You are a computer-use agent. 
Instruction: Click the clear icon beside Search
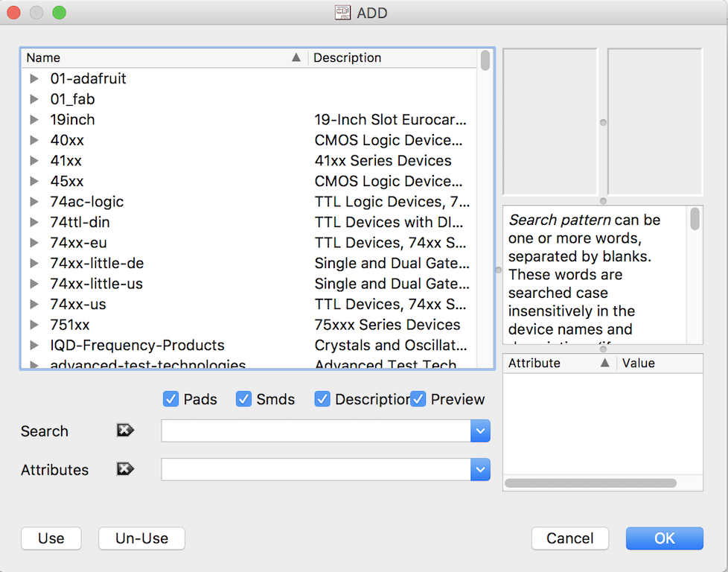point(125,430)
